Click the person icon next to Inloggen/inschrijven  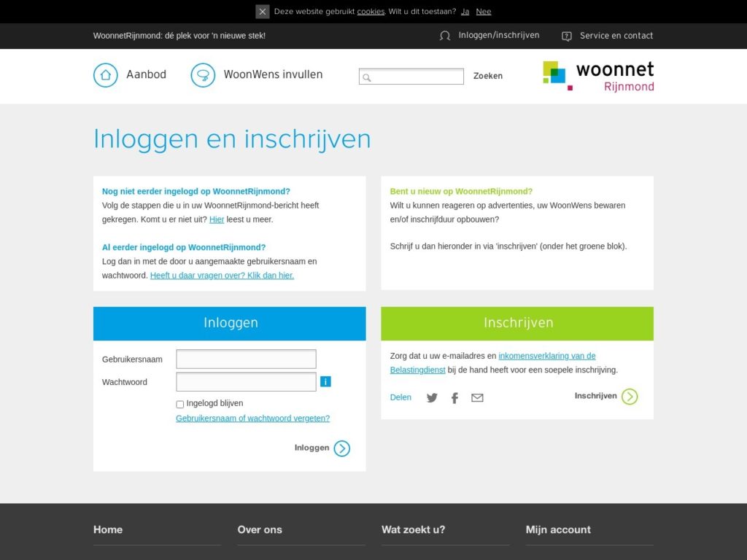[444, 35]
